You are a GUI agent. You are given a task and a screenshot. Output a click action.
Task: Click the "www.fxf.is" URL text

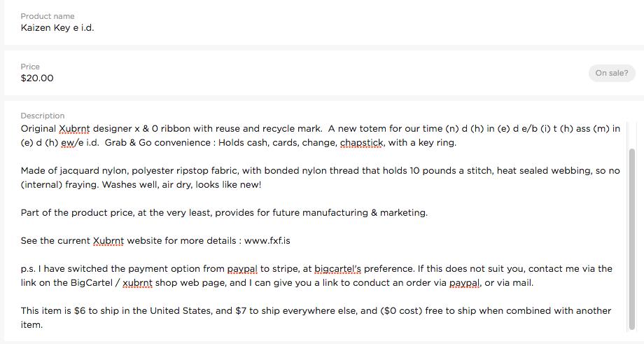pyautogui.click(x=267, y=241)
